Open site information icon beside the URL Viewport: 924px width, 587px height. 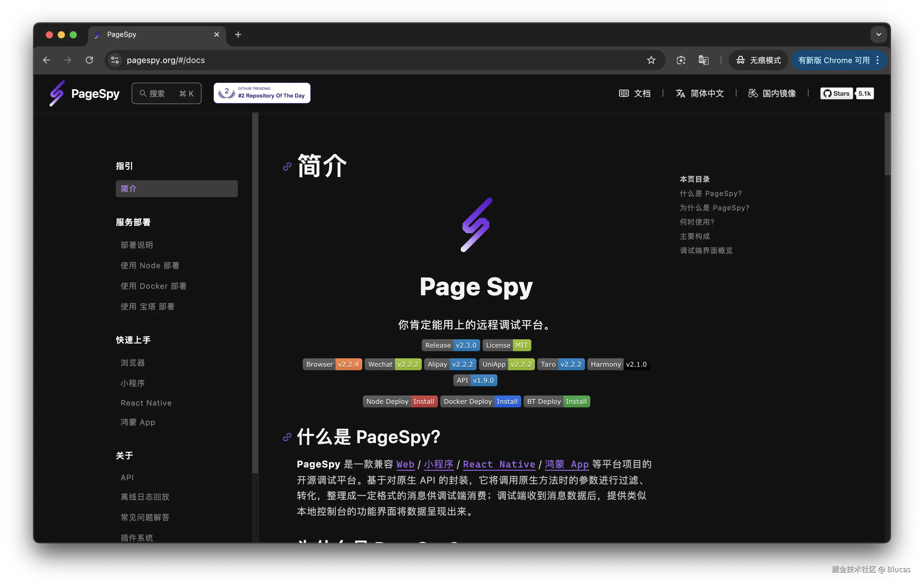click(x=114, y=60)
